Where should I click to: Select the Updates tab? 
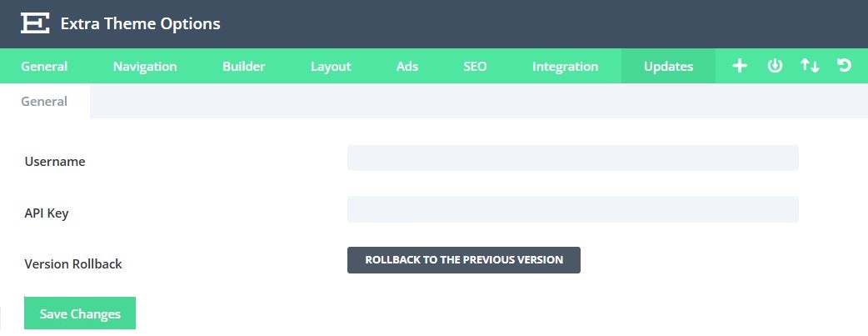668,67
